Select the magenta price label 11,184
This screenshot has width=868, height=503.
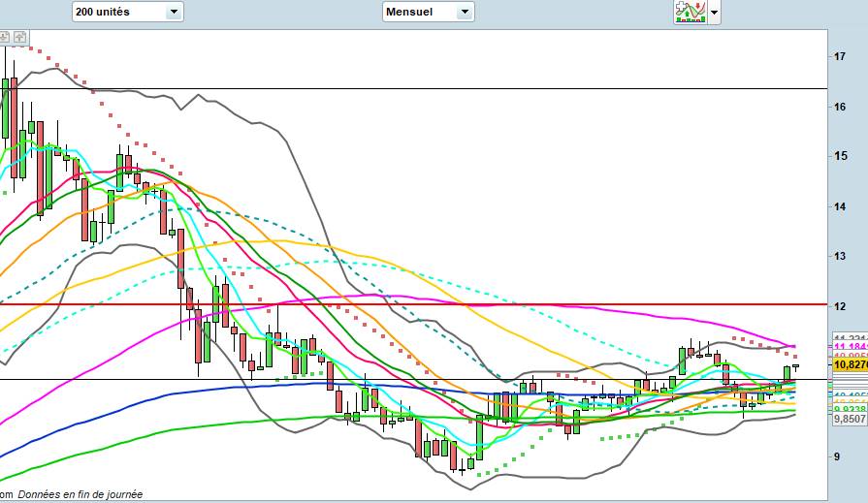point(850,347)
